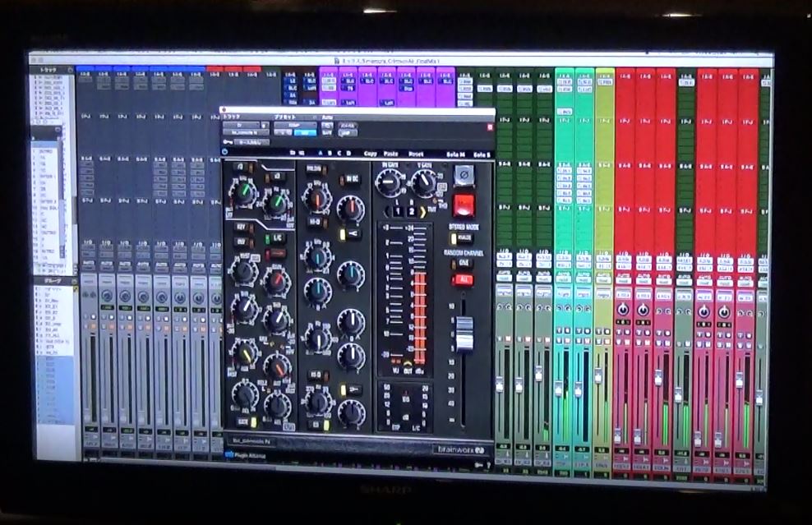Open the preset dropdown in plugin header
The image size is (812, 525).
click(x=294, y=125)
